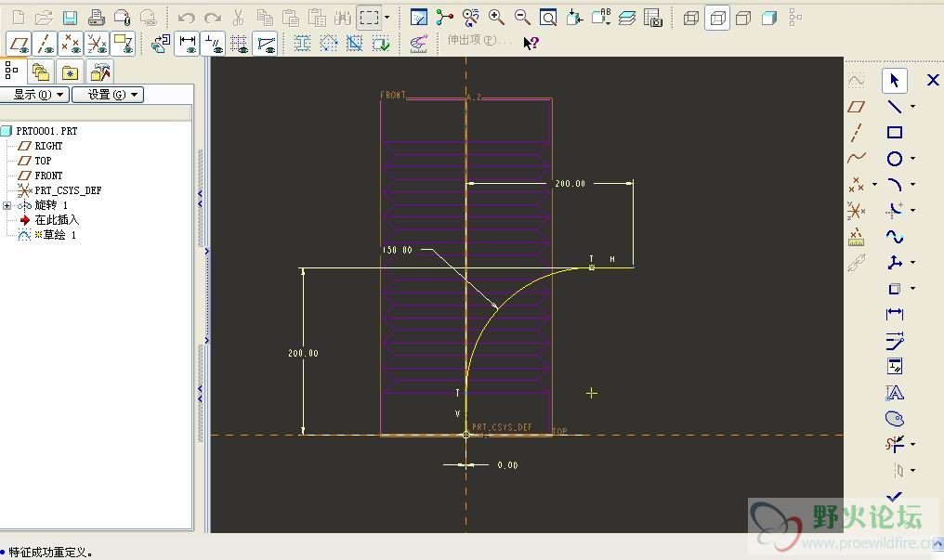Click the 0.00 dimension value
This screenshot has width=944, height=560.
click(x=507, y=465)
